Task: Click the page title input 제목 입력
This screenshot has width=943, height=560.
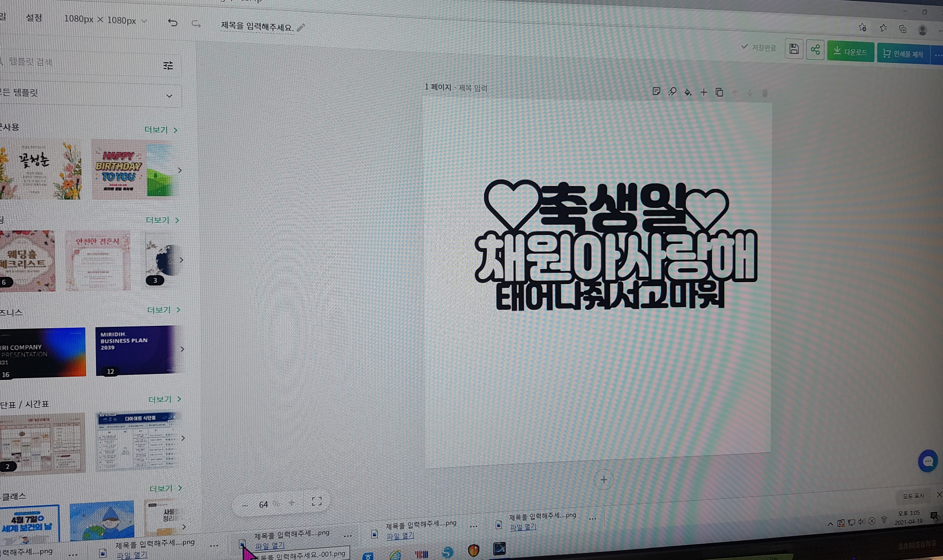Action: coord(472,88)
